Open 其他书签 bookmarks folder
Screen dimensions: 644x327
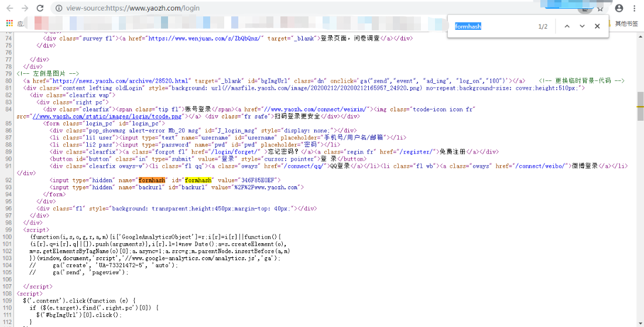click(x=626, y=23)
